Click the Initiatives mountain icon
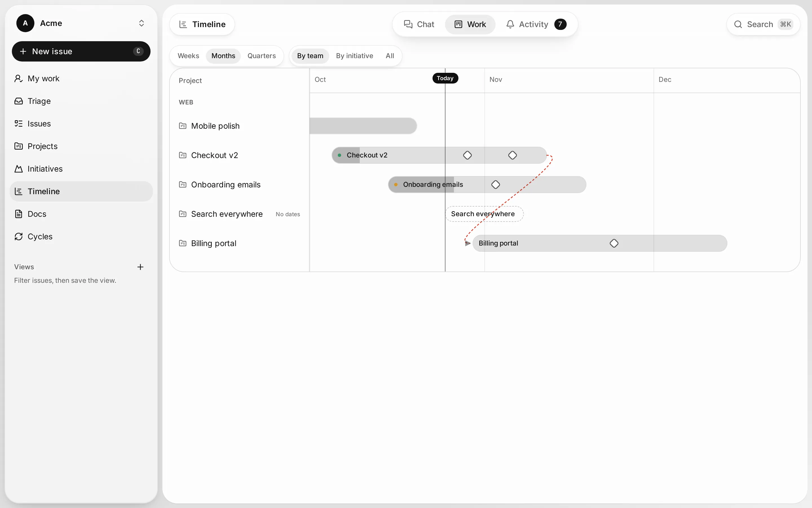This screenshot has width=812, height=508. tap(18, 169)
